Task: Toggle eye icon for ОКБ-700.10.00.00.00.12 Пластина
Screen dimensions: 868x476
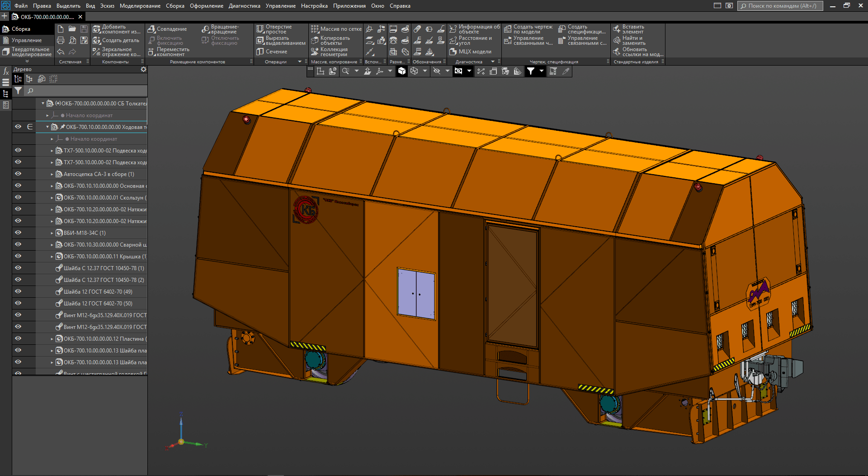Action: coord(18,338)
